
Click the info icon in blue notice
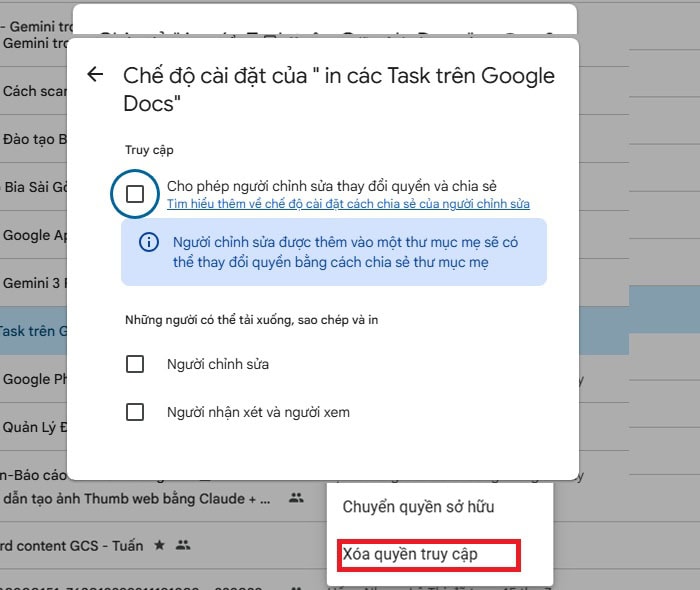tap(149, 242)
